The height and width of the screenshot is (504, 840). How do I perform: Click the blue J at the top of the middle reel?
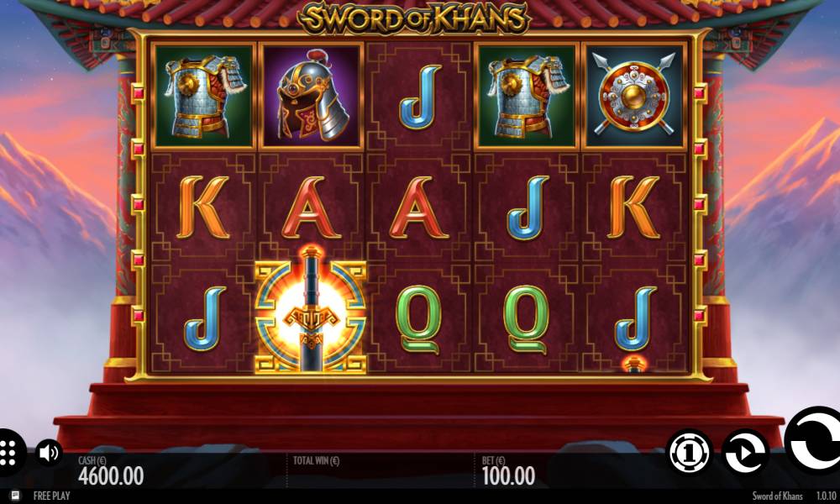click(x=420, y=97)
